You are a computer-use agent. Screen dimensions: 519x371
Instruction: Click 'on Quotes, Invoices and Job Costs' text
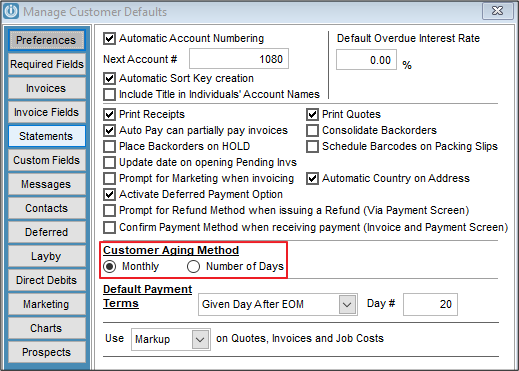tap(300, 338)
